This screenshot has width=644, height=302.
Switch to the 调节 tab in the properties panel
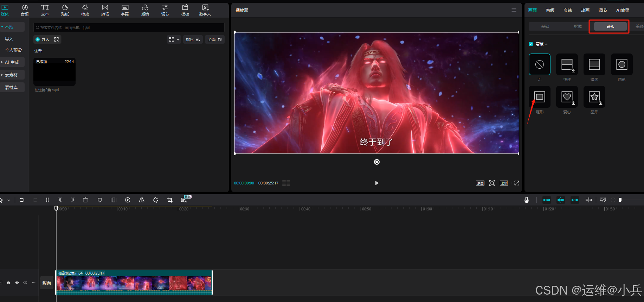603,11
